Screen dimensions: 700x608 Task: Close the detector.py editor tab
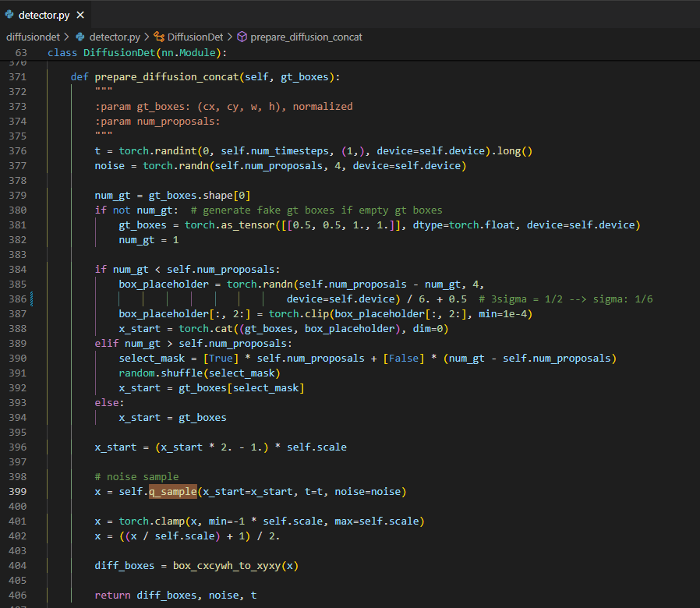[80, 15]
